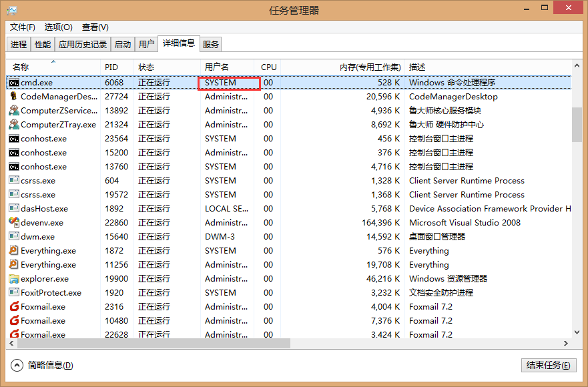Open the 选项(O) menu

[59, 27]
